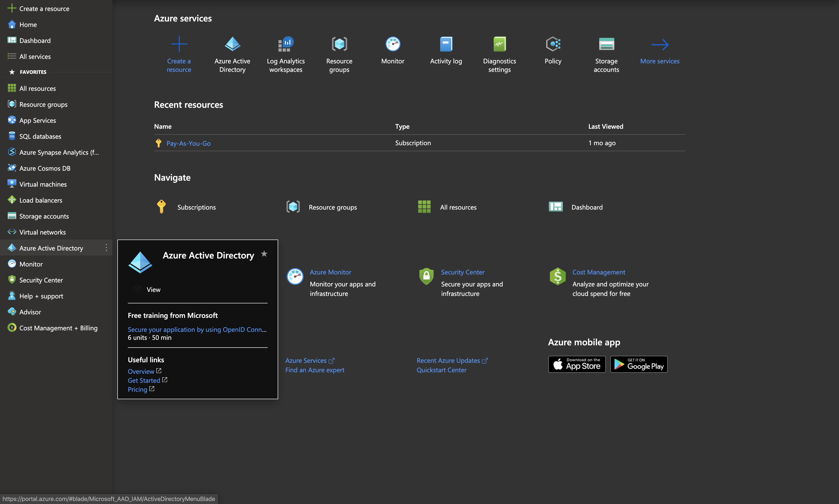The image size is (839, 504).
Task: Click the Resource groups cube icon under Navigate
Action: tap(293, 207)
